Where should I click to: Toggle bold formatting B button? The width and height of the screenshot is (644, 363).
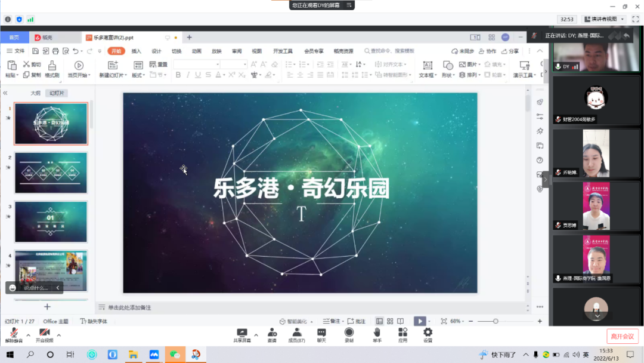178,75
